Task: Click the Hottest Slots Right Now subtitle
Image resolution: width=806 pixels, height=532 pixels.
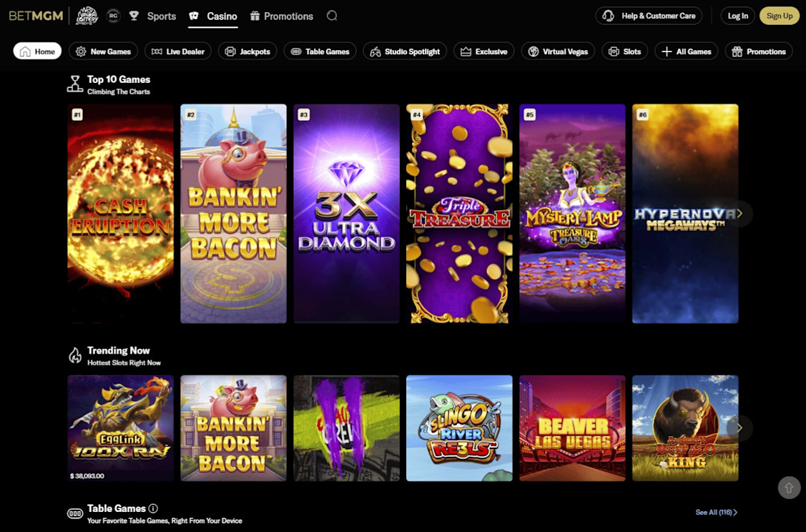Action: 124,363
